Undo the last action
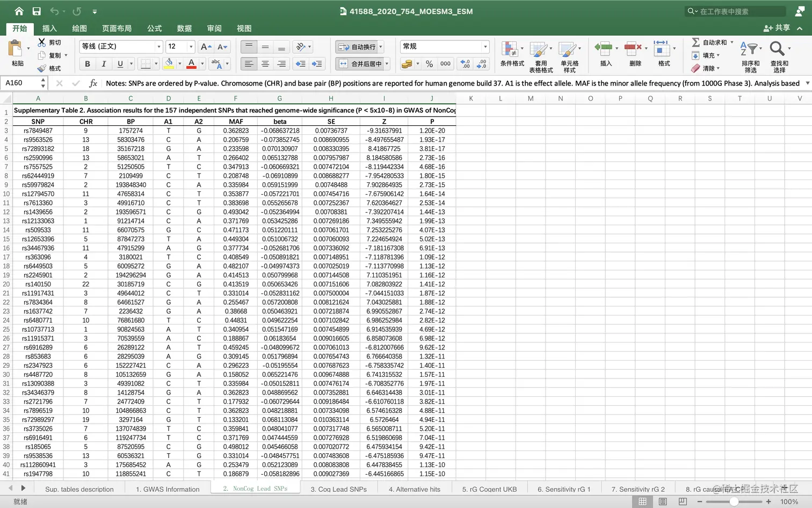The height and width of the screenshot is (508, 812). 54,11
